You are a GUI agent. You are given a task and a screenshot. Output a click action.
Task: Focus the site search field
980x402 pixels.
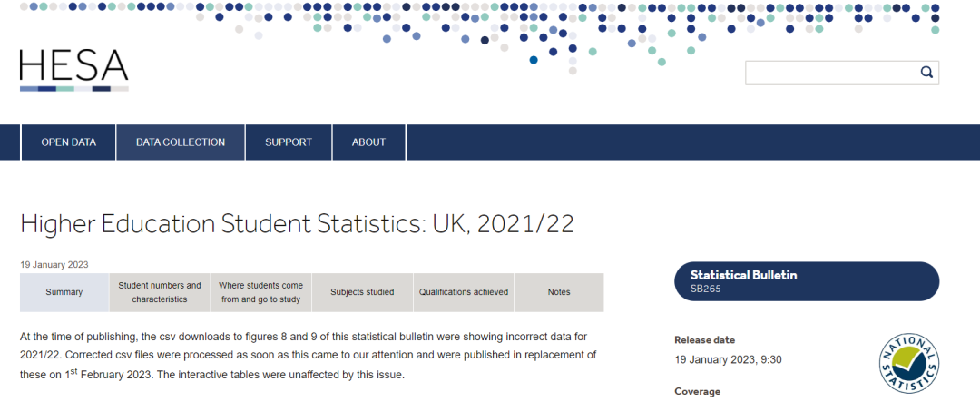830,73
